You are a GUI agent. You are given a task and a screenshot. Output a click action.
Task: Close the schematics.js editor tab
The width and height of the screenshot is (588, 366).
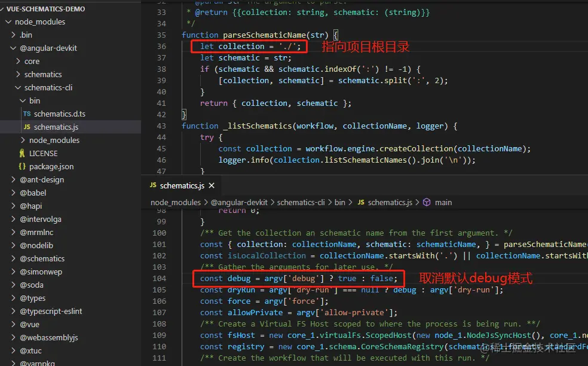click(x=212, y=185)
